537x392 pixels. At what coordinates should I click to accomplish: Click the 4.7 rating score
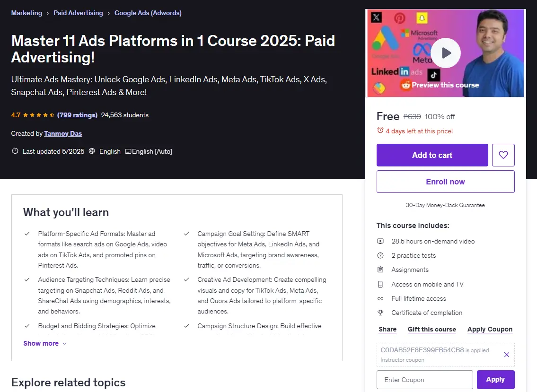[x=16, y=115]
